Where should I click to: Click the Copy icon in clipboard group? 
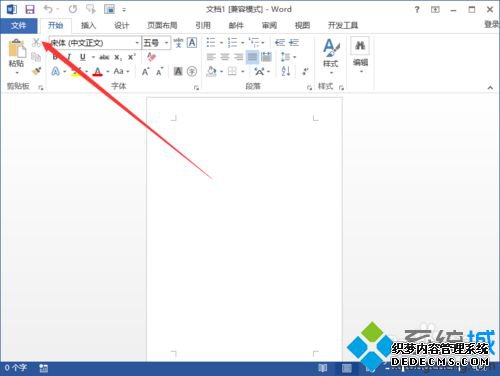tap(36, 57)
